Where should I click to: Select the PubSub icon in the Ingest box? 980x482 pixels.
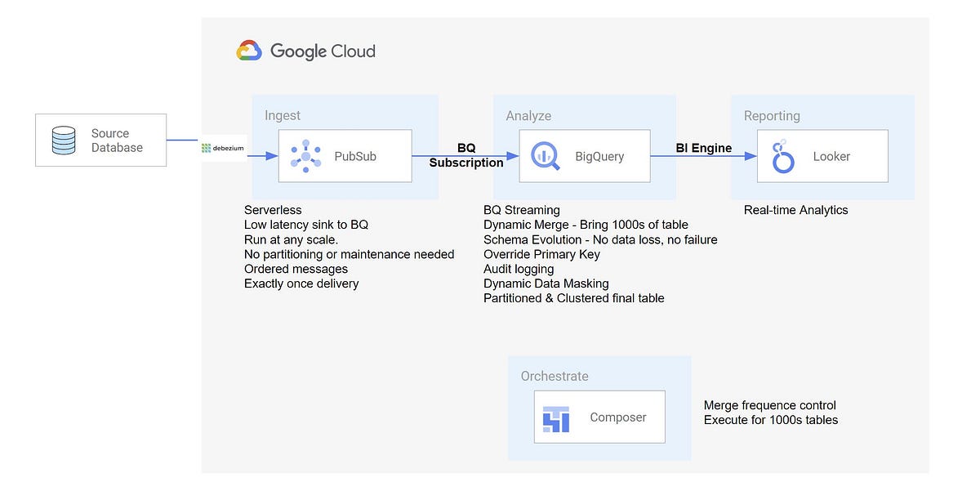tap(305, 155)
